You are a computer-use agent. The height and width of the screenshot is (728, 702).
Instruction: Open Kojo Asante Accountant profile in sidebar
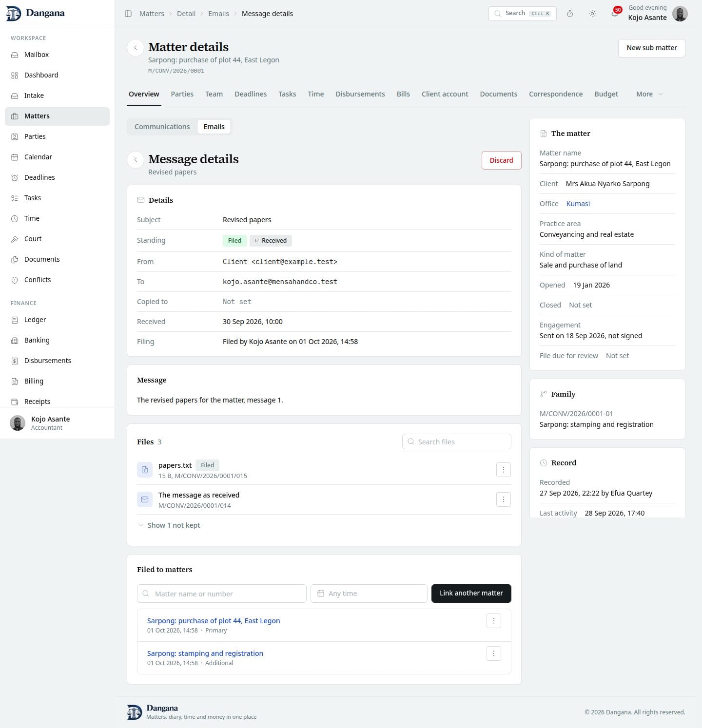(57, 423)
